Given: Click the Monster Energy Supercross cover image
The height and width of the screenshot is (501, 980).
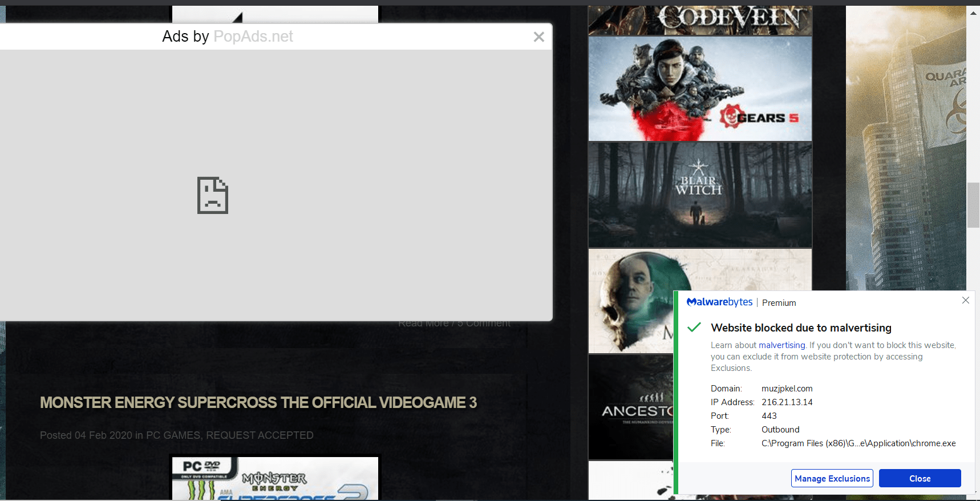Looking at the screenshot, I should click(x=275, y=478).
